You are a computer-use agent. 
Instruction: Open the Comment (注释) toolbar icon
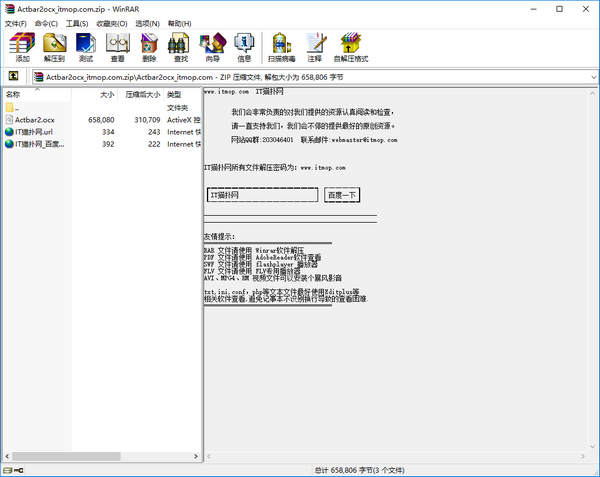click(315, 47)
